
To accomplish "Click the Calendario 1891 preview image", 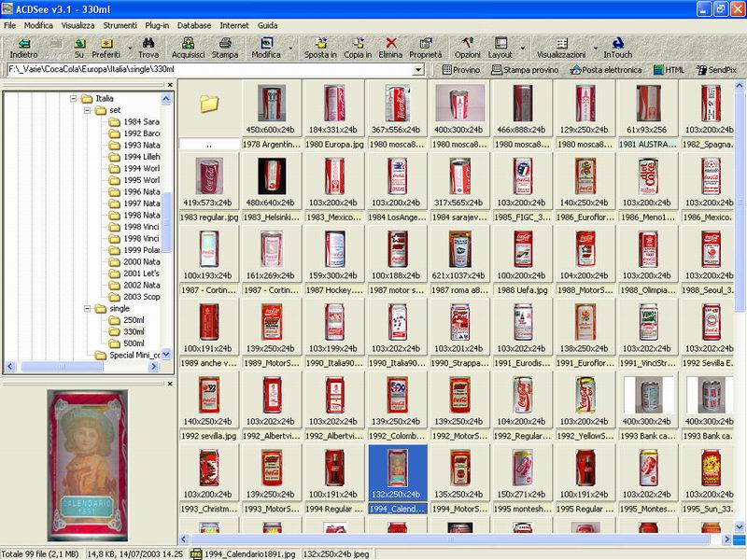I will 88,465.
